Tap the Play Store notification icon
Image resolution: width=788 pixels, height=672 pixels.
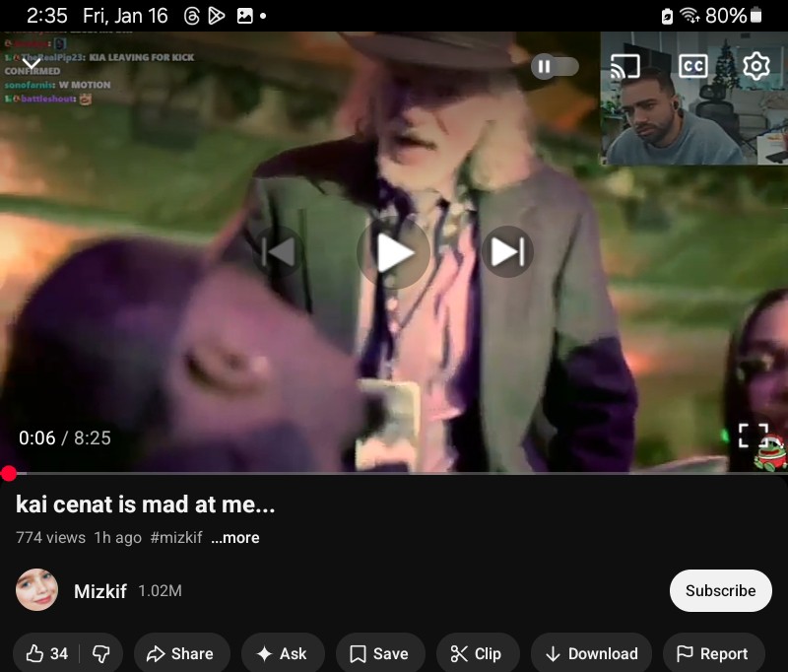217,16
